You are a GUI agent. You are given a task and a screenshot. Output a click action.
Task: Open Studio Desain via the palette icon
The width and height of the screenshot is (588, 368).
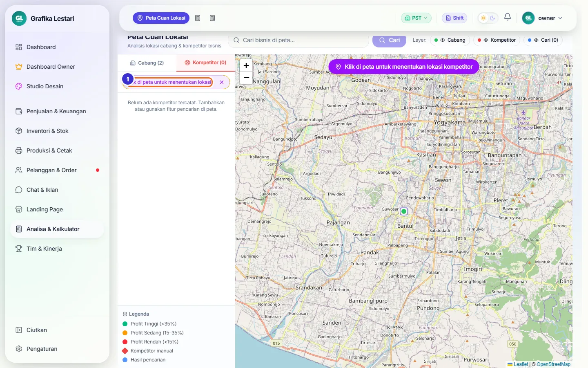pos(19,86)
